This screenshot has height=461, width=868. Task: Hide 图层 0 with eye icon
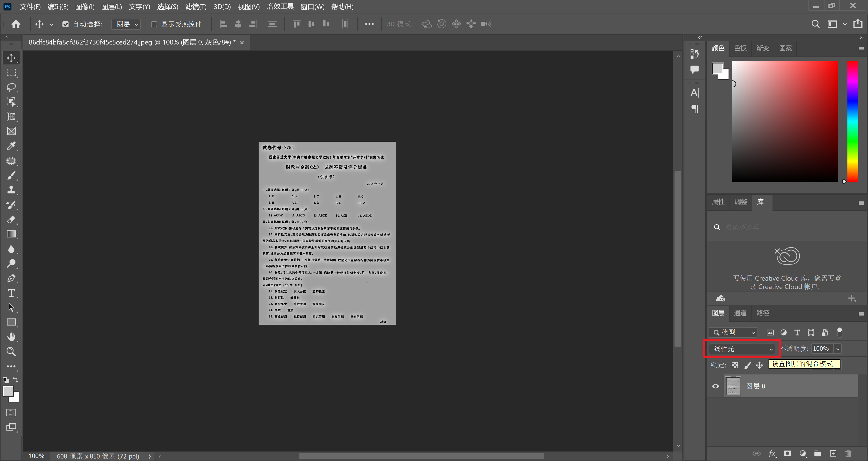[x=715, y=386]
